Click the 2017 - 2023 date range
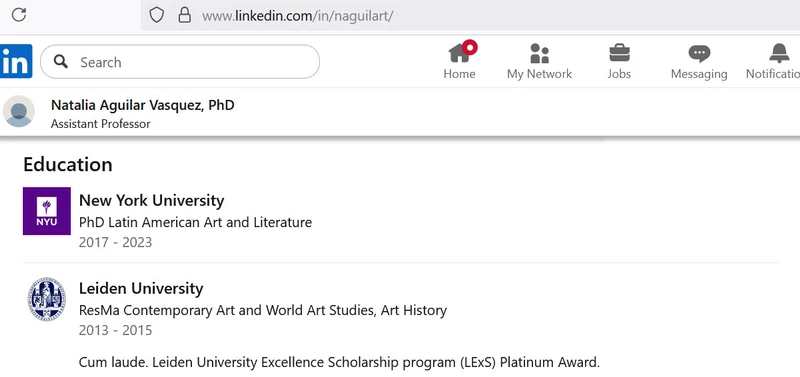This screenshot has height=377, width=800. (115, 242)
